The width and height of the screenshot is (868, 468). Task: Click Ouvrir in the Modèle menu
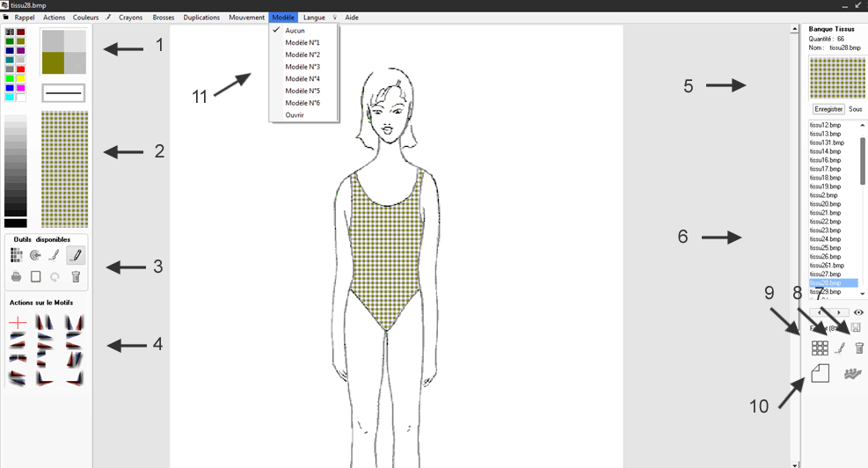pos(295,115)
